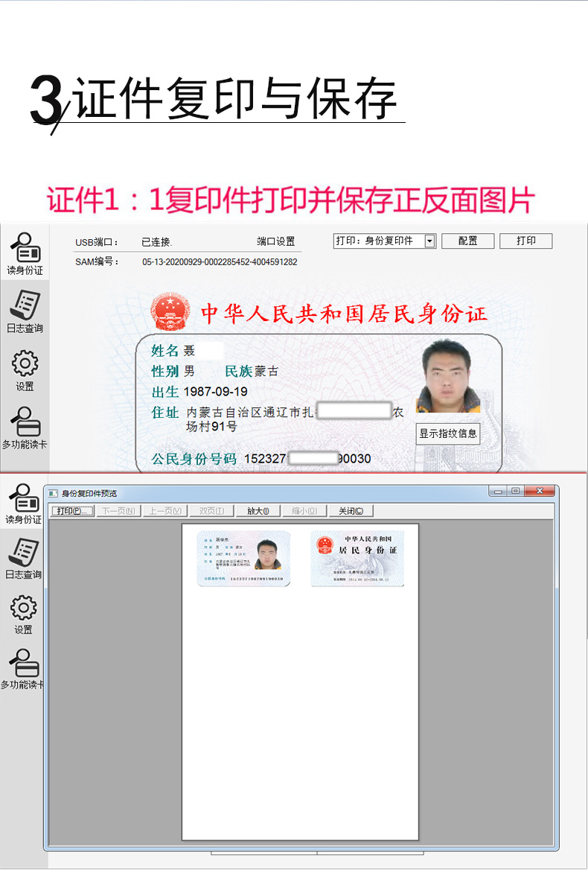
Task: Click the 显示指纹信息 button
Action: (x=447, y=434)
